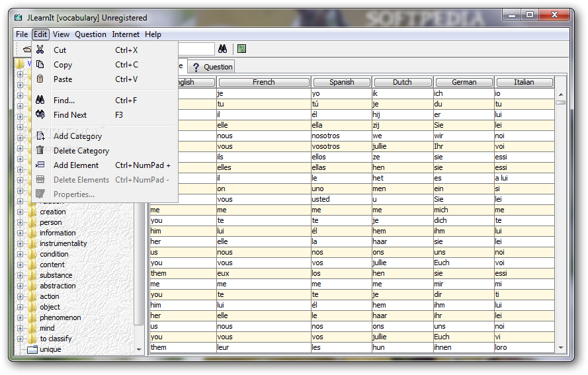This screenshot has height=375, width=588.
Task: Click the German column header
Action: (464, 82)
